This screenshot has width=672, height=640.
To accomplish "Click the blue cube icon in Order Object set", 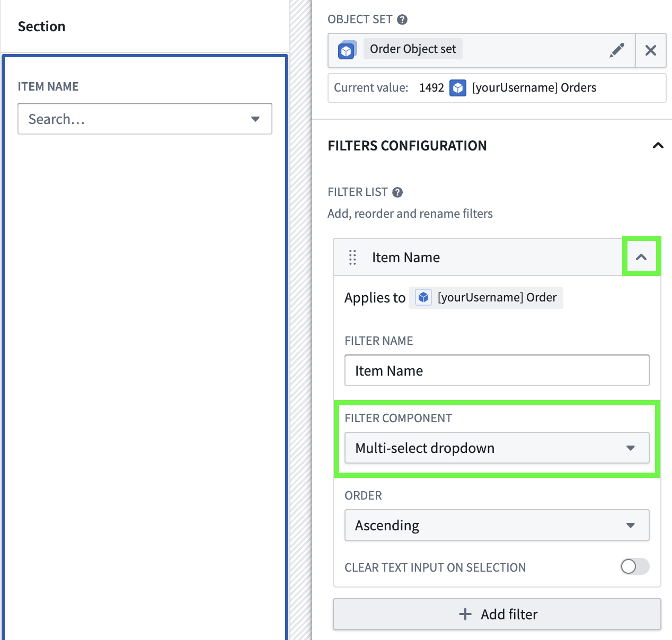I will 347,50.
